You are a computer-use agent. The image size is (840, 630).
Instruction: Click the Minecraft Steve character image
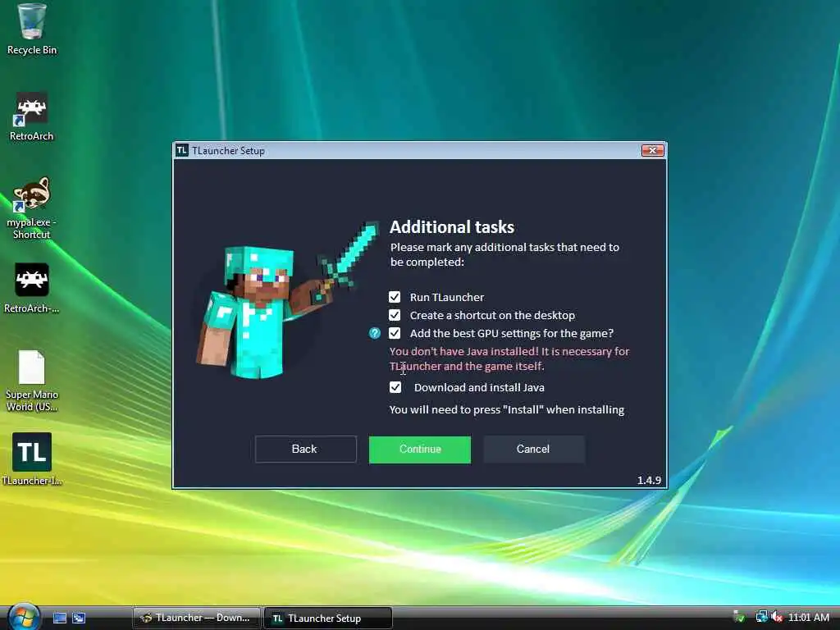pyautogui.click(x=286, y=301)
